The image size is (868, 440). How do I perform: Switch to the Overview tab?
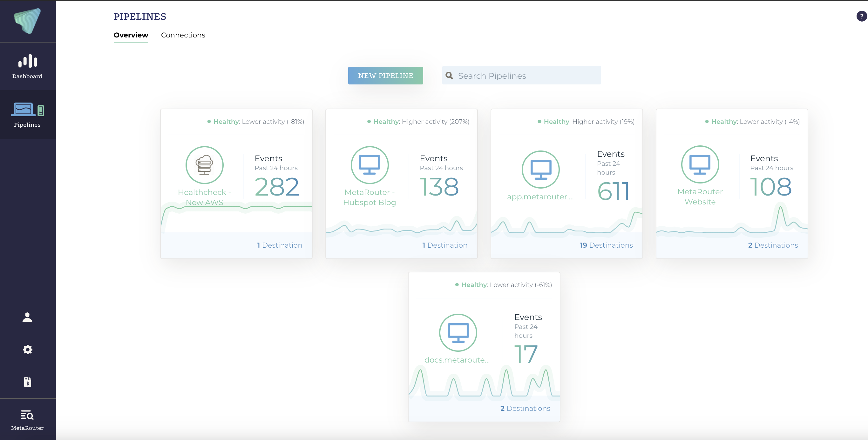131,35
